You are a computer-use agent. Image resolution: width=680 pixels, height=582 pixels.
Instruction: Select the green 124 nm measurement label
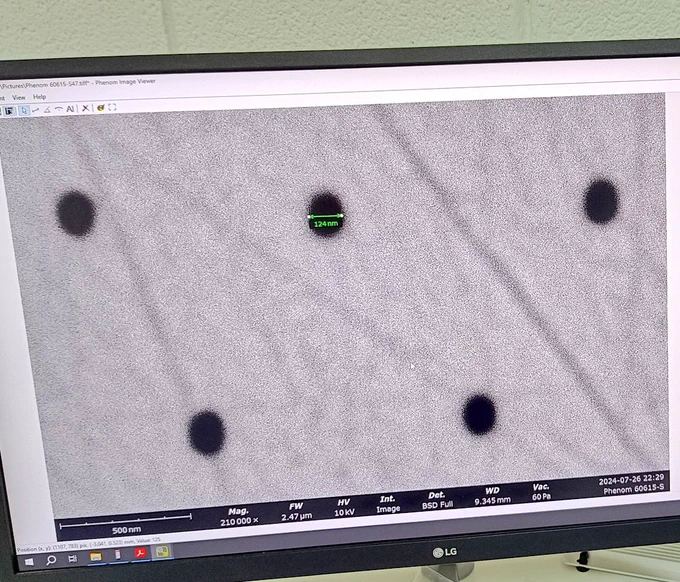coord(326,224)
